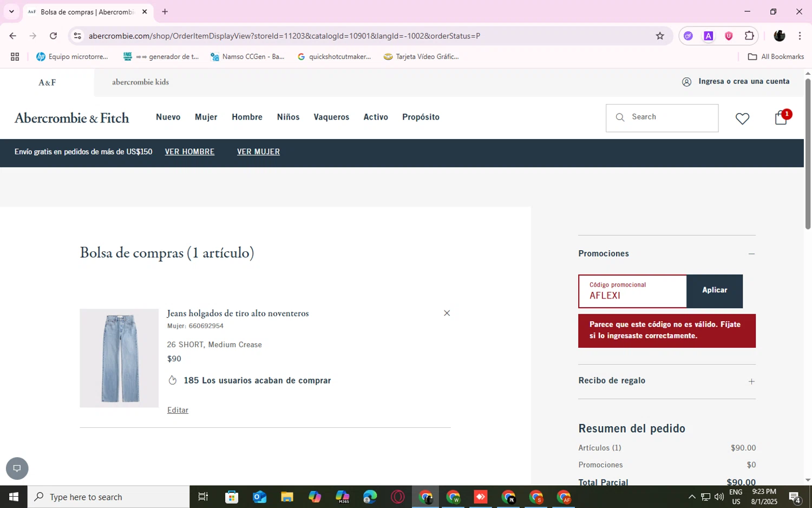812x508 pixels.
Task: Open Windows Start menu
Action: click(14, 497)
